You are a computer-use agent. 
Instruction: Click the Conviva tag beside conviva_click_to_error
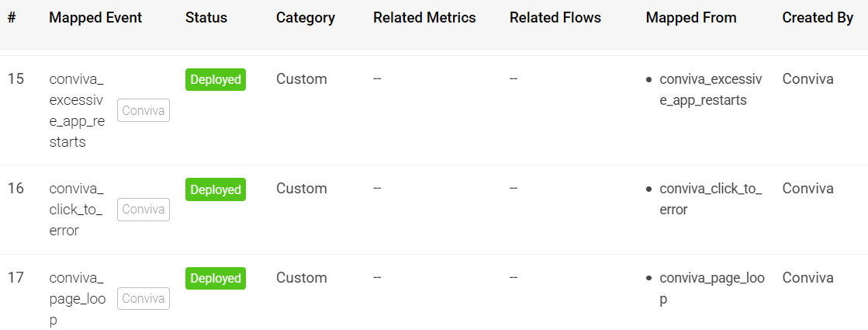[x=144, y=210]
